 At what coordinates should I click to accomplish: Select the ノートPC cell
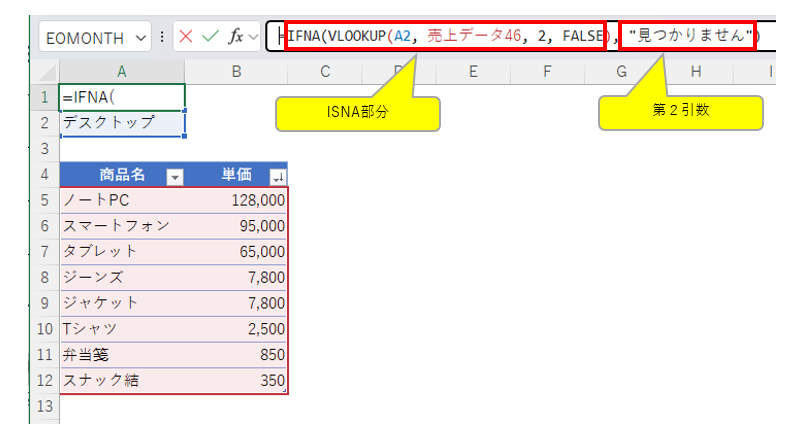[122, 201]
